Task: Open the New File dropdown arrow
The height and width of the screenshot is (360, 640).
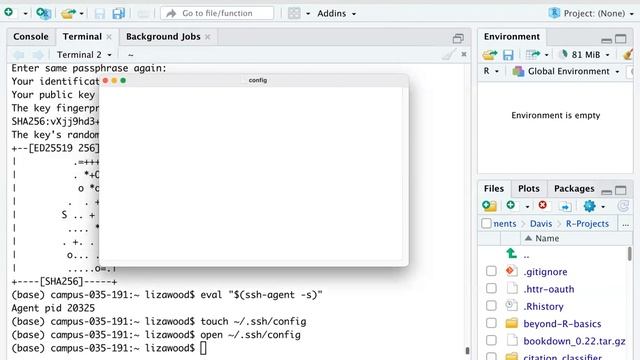Action: pos(25,13)
